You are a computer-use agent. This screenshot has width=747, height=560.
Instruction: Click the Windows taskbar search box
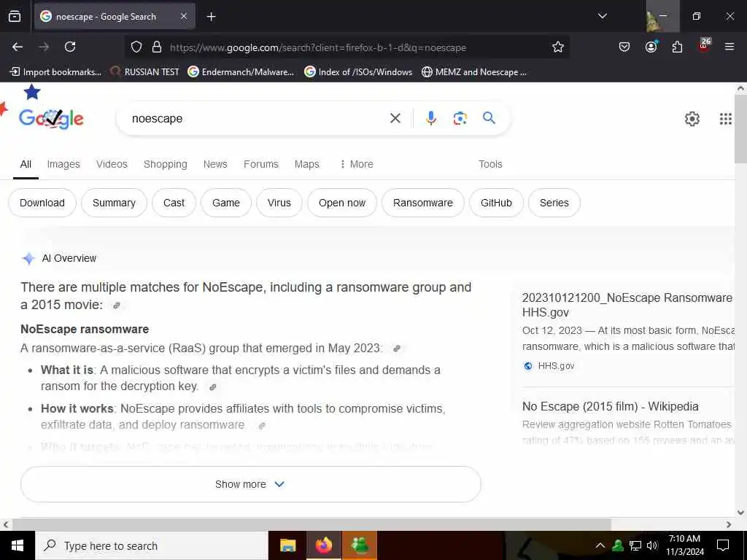pos(152,545)
